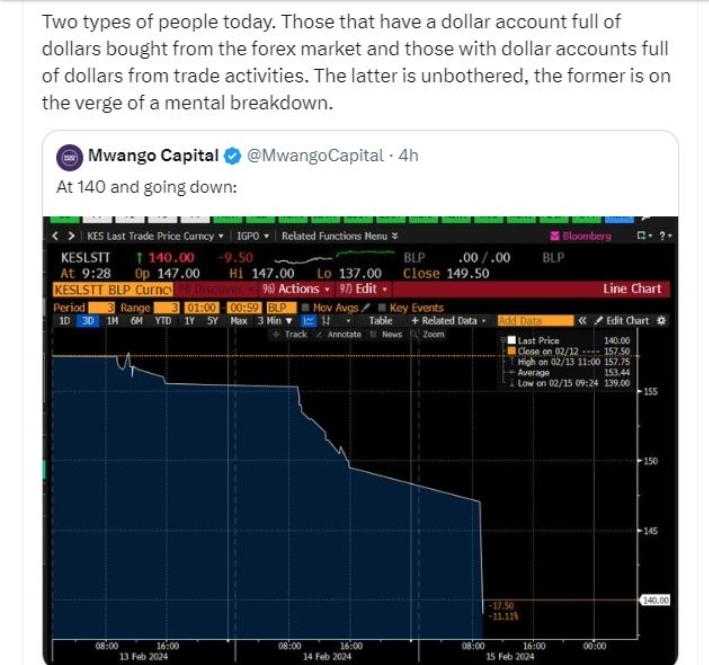Viewport: 709px width, 665px height.
Task: Open the @MwangoCapital handle link
Action: click(315, 156)
